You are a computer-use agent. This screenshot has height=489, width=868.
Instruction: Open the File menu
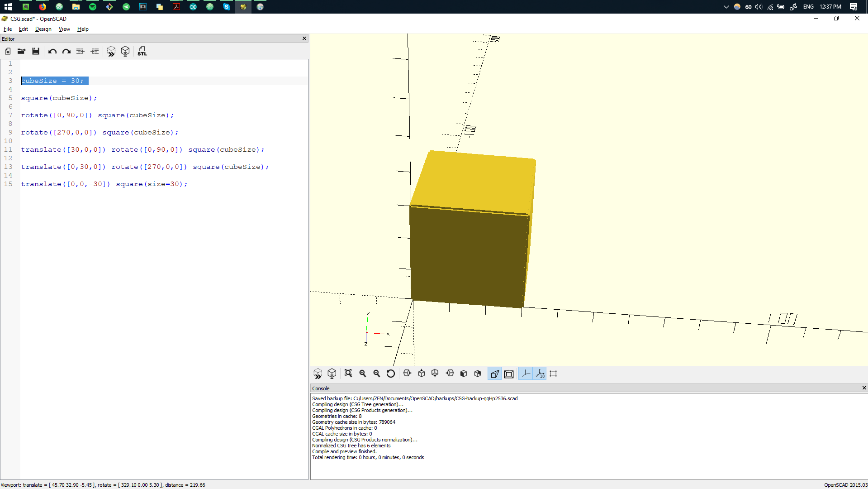(x=8, y=29)
